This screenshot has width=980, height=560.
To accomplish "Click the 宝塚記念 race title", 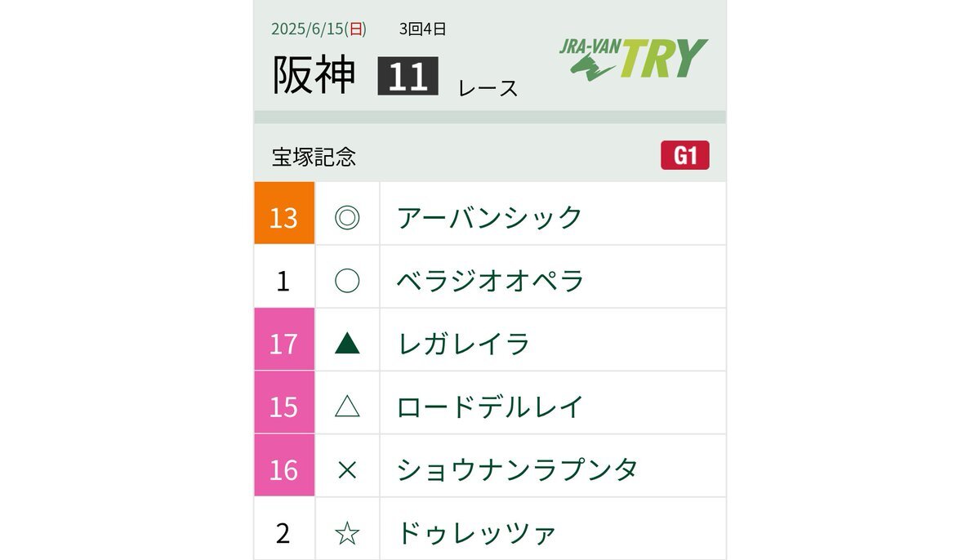I will pyautogui.click(x=314, y=156).
